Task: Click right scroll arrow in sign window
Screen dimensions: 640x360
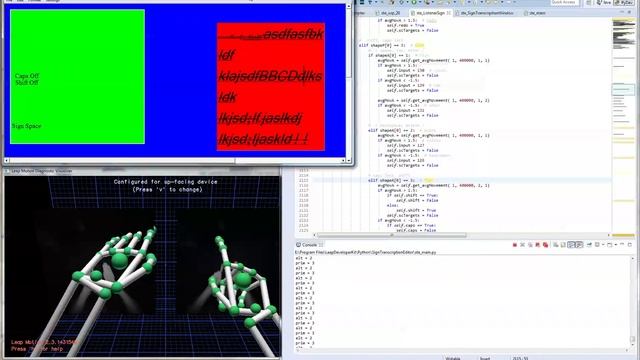Action: [x=343, y=161]
